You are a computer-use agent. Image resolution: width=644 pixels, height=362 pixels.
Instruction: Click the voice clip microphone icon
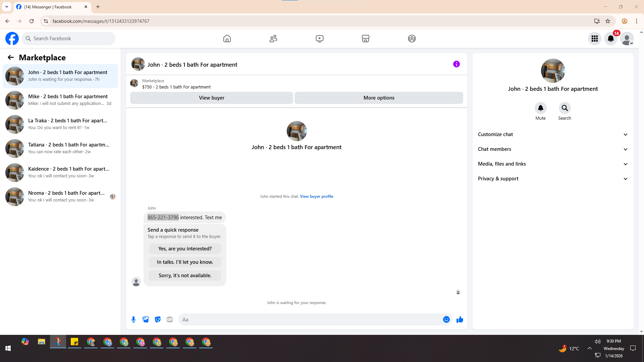pos(133,319)
